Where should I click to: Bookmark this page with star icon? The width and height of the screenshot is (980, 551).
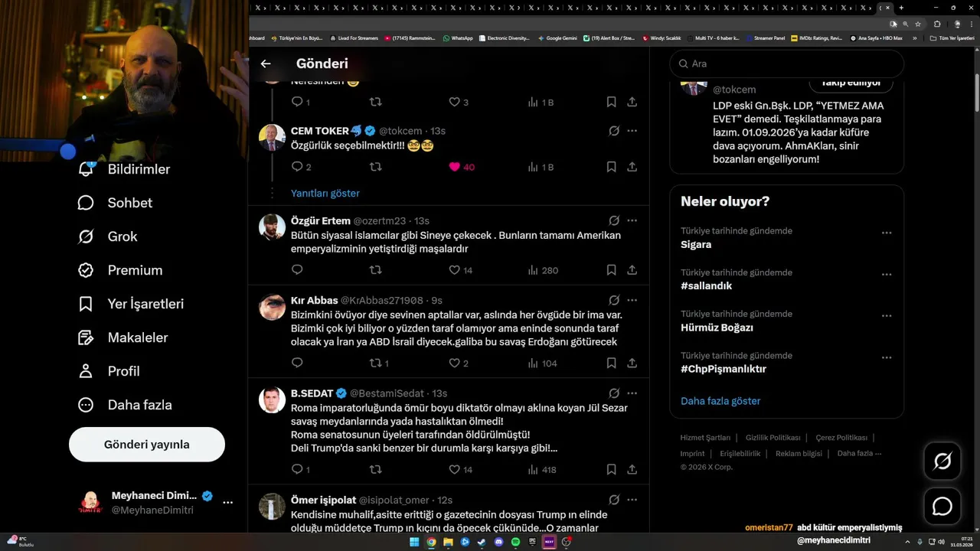918,24
